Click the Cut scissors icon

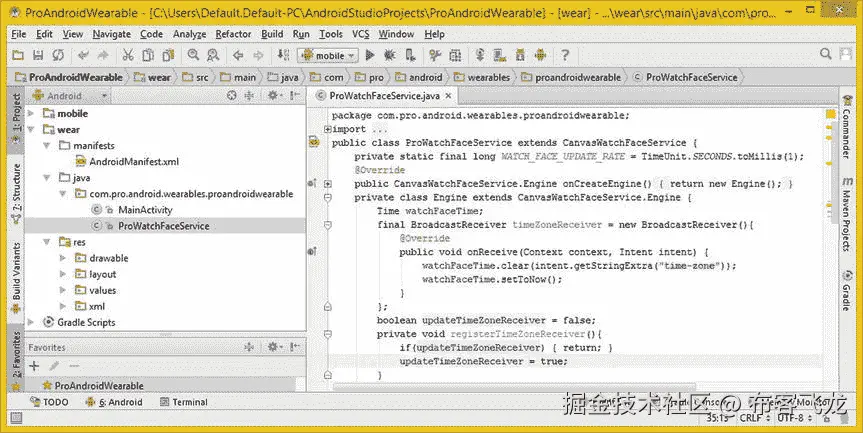tap(128, 55)
